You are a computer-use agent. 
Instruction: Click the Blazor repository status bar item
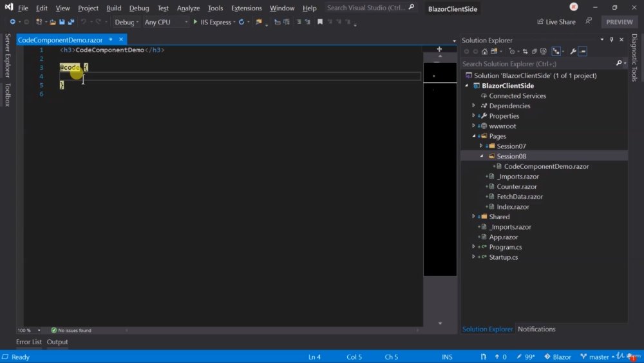tap(558, 357)
